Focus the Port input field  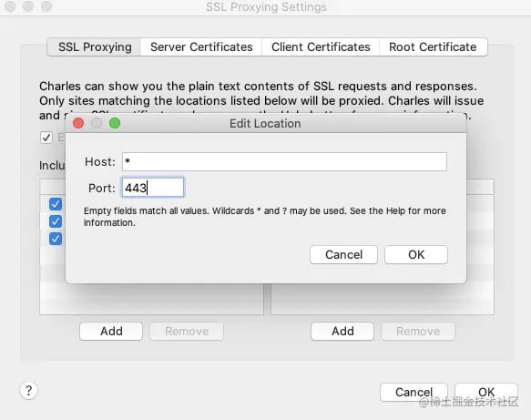coord(153,188)
